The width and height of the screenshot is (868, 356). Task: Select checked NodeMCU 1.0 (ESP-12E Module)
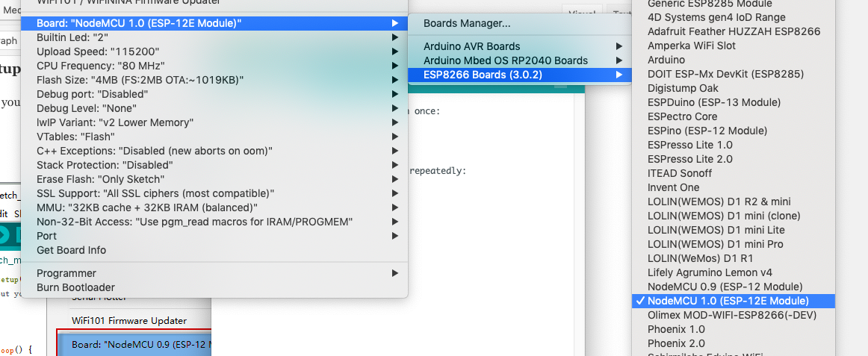[x=733, y=301]
